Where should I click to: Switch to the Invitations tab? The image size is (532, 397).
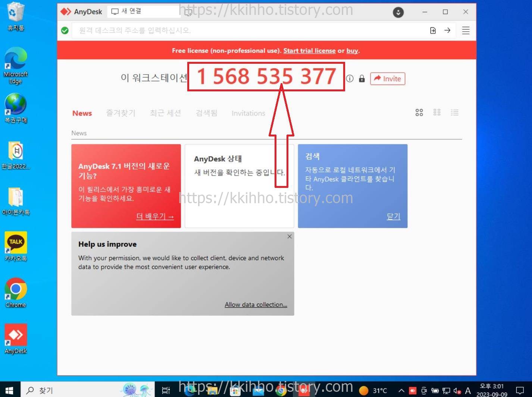click(x=248, y=113)
